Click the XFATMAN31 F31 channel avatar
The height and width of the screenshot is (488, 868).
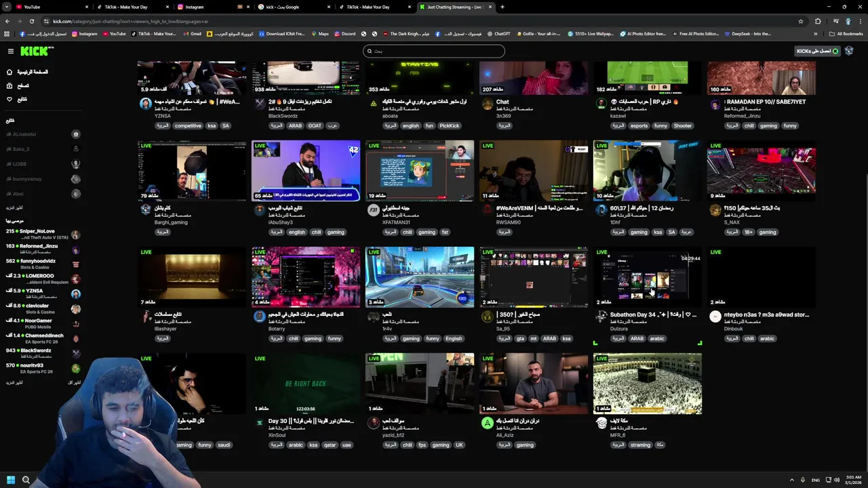coord(373,210)
